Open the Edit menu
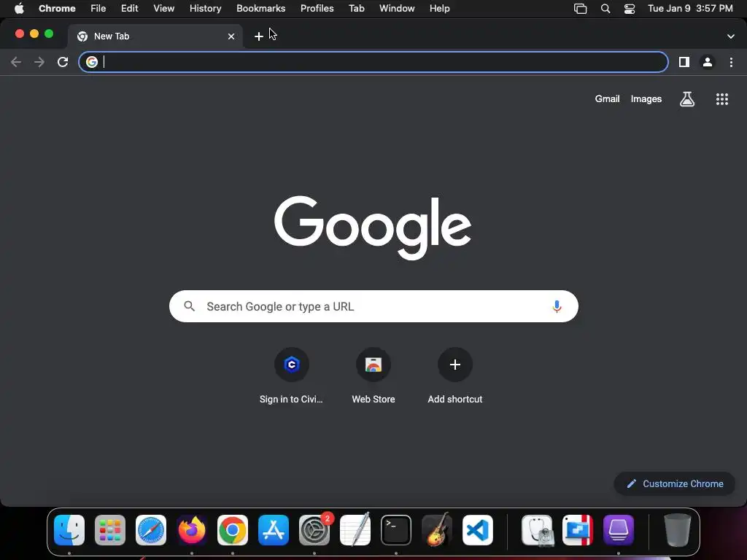This screenshot has width=747, height=560. 129,9
